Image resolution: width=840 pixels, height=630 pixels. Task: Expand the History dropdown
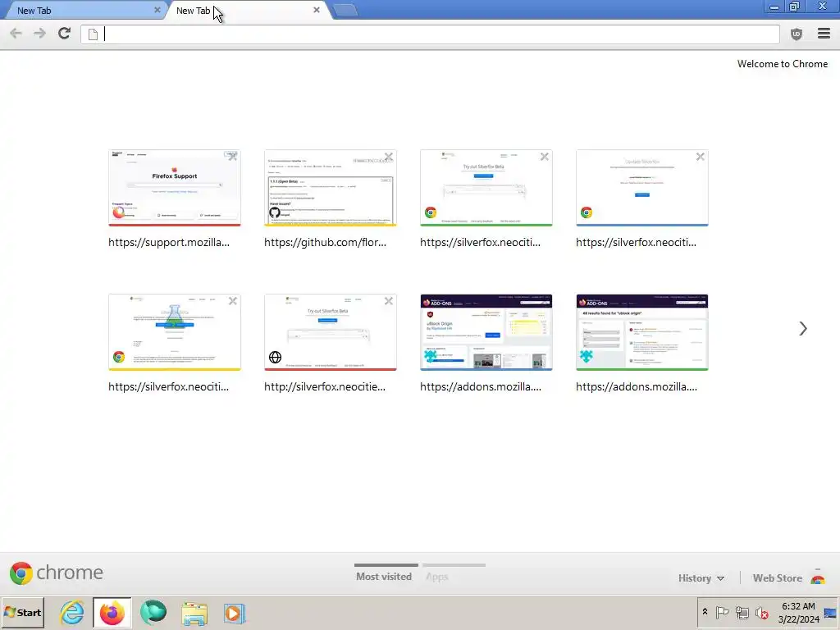[701, 578]
